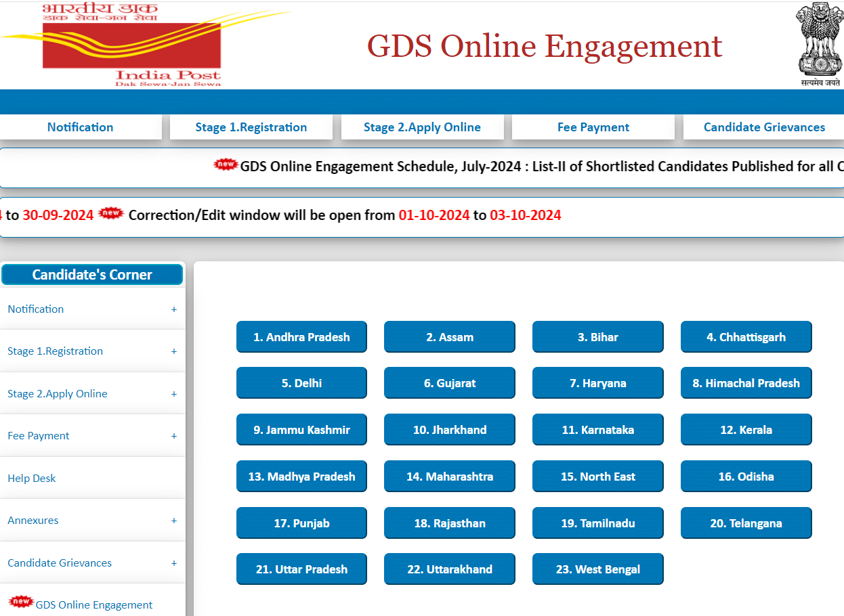844x616 pixels.
Task: Expand Annexures in the sidebar
Action: pyautogui.click(x=92, y=521)
